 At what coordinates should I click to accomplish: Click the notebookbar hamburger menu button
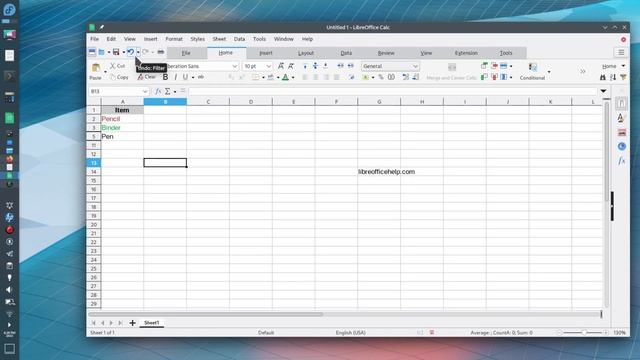coord(621,52)
